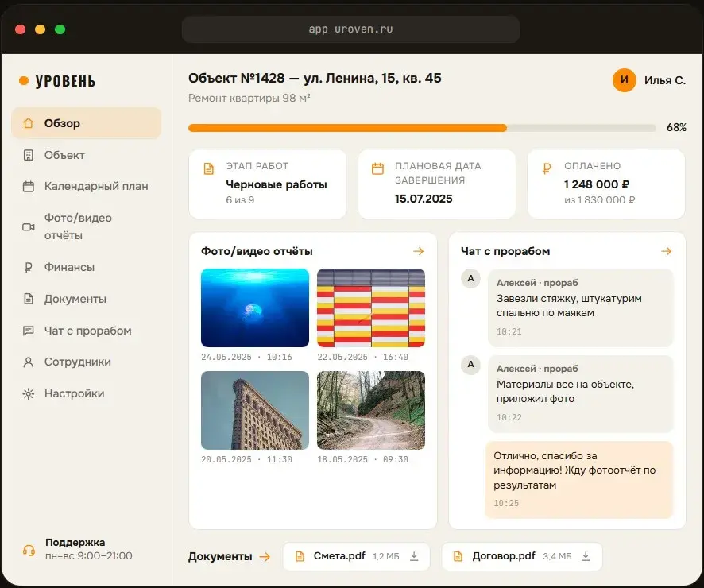Download the Договор.pdf file via its icon
Screen dimensions: 704x588
pyautogui.click(x=586, y=556)
